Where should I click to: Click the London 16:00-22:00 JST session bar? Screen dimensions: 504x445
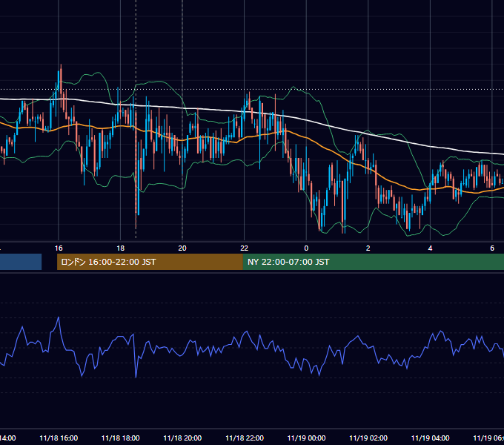click(150, 262)
